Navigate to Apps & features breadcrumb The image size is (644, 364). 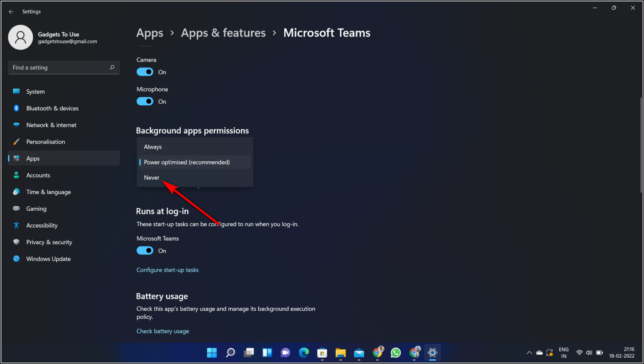223,33
